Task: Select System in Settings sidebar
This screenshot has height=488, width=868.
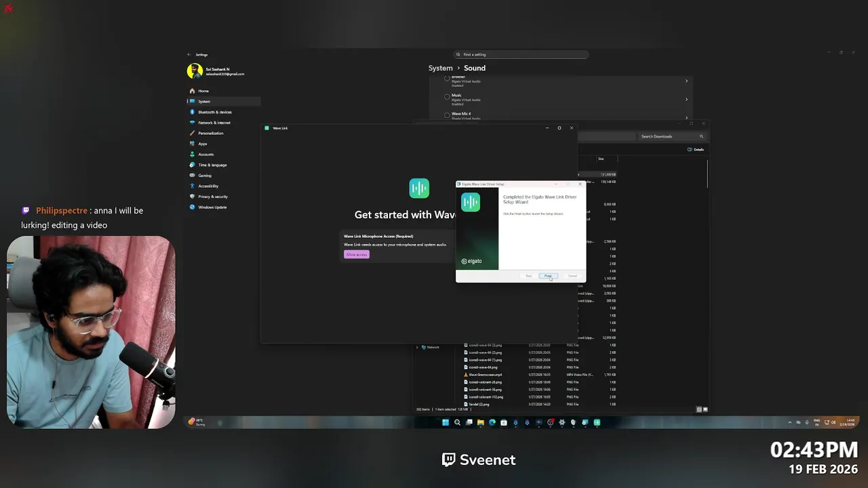Action: point(224,102)
